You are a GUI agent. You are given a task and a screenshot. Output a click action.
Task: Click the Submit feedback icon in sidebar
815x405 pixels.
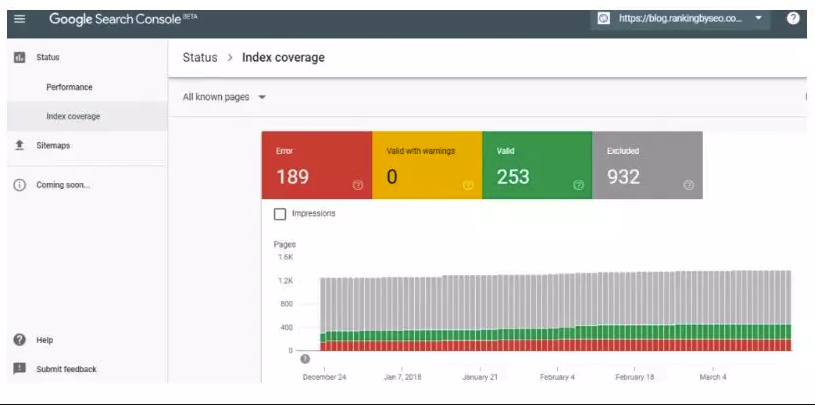19,368
